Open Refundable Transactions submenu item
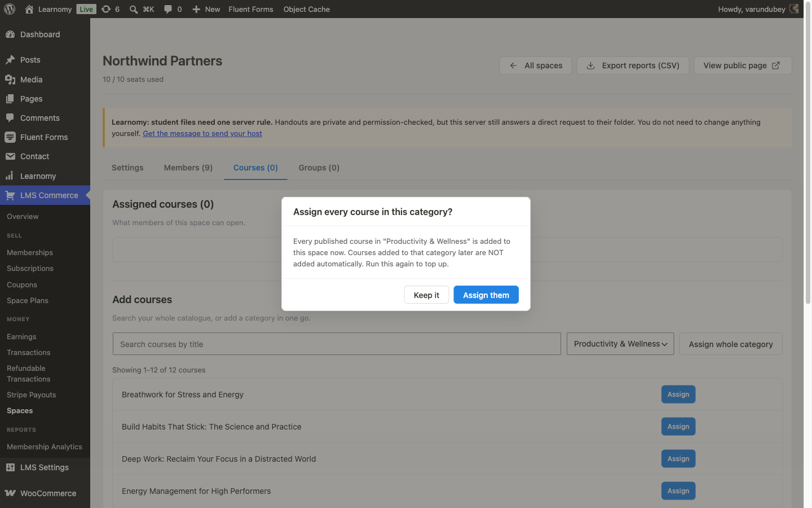 click(x=29, y=374)
